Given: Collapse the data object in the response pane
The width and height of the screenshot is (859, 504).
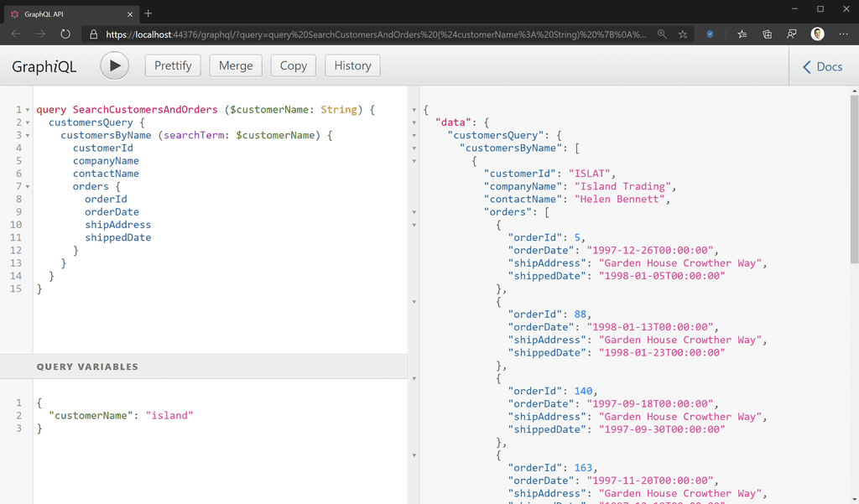Looking at the screenshot, I should pos(414,122).
